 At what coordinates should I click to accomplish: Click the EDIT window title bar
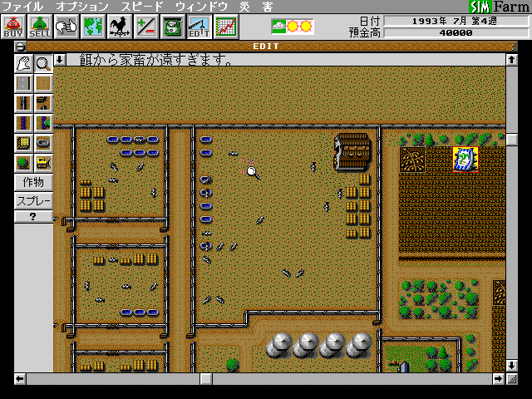point(266,47)
